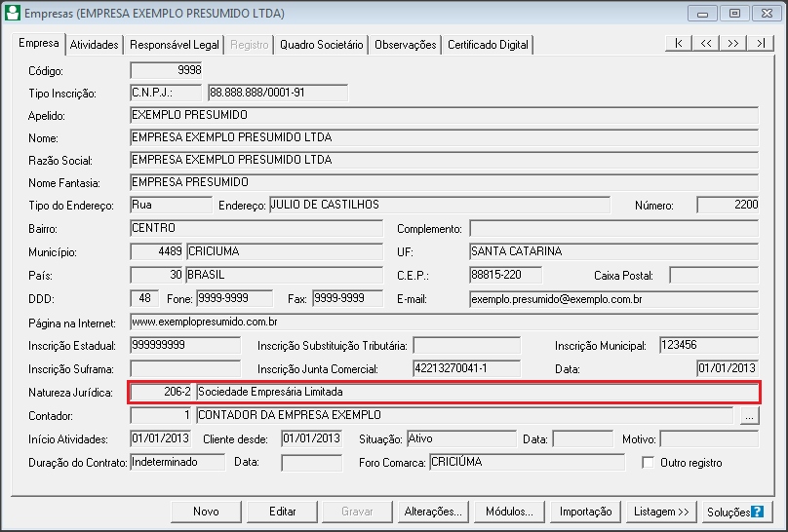Click the DDD field 48
The width and height of the screenshot is (788, 532).
click(144, 298)
